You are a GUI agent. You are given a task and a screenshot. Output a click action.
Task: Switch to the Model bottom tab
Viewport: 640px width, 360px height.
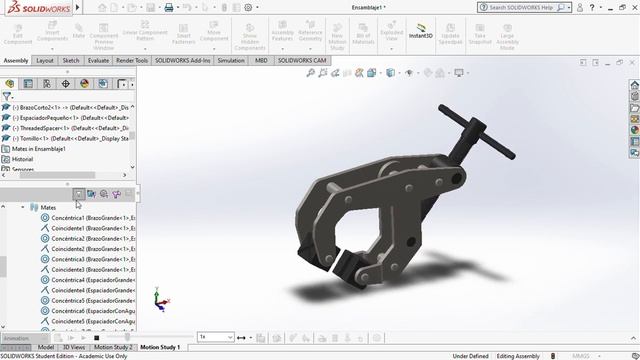46,347
